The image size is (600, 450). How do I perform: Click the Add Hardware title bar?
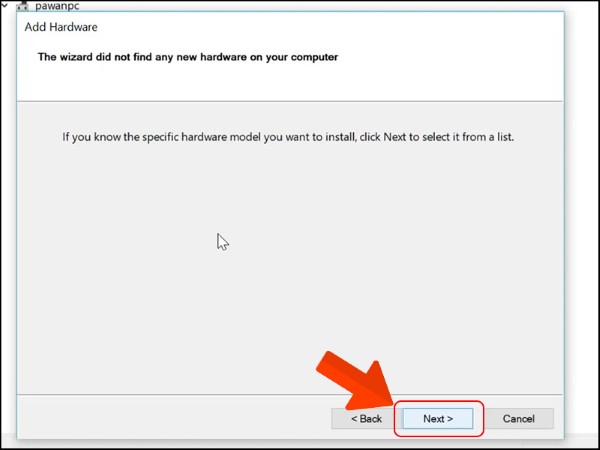click(300, 27)
